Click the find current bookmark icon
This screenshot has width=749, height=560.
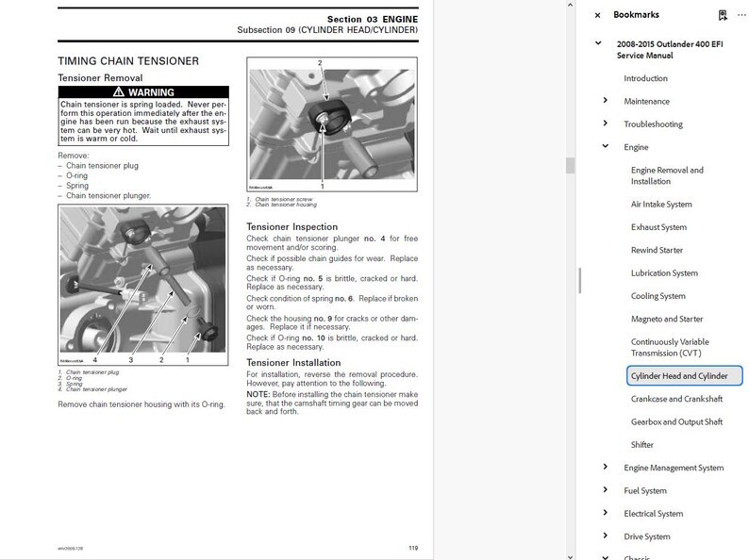[x=723, y=15]
